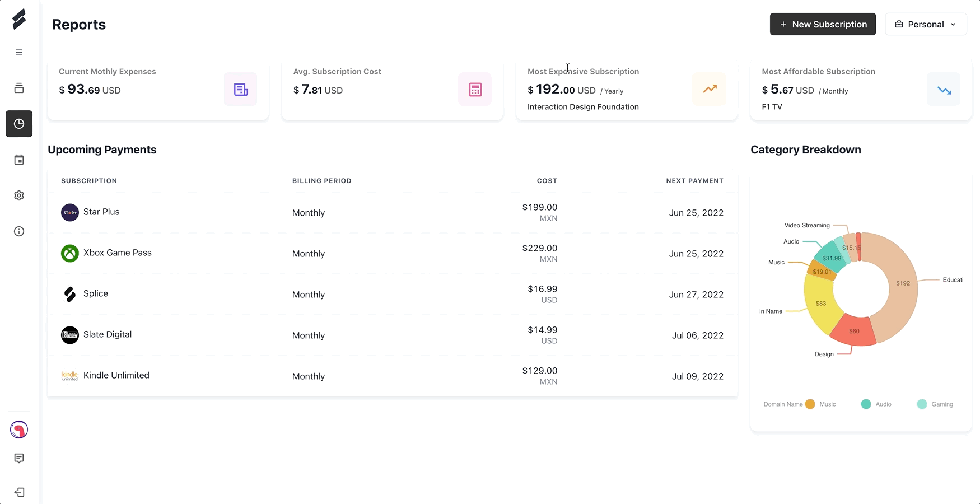Expand the Personal menu chevron
This screenshot has height=504, width=980.
point(953,24)
